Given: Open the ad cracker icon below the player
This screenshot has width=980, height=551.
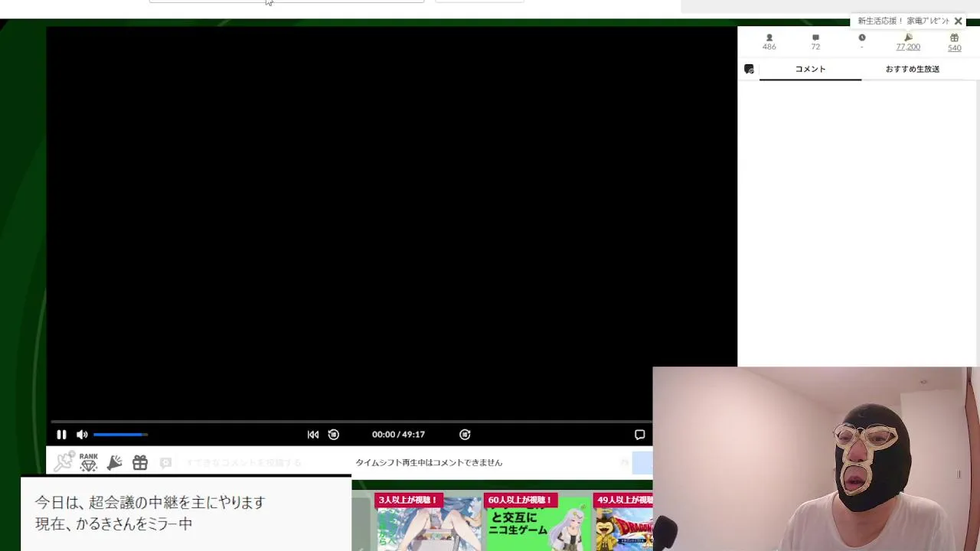Looking at the screenshot, I should click(115, 462).
